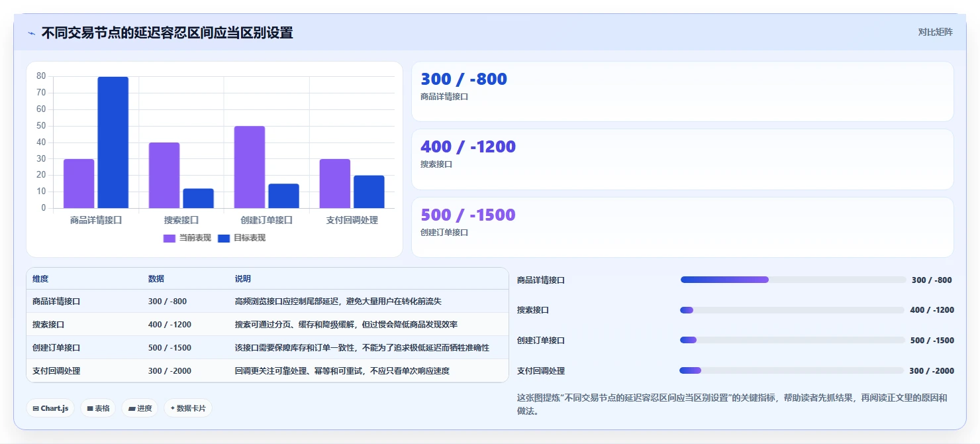
Task: Click the Chart.js chip
Action: (50, 408)
